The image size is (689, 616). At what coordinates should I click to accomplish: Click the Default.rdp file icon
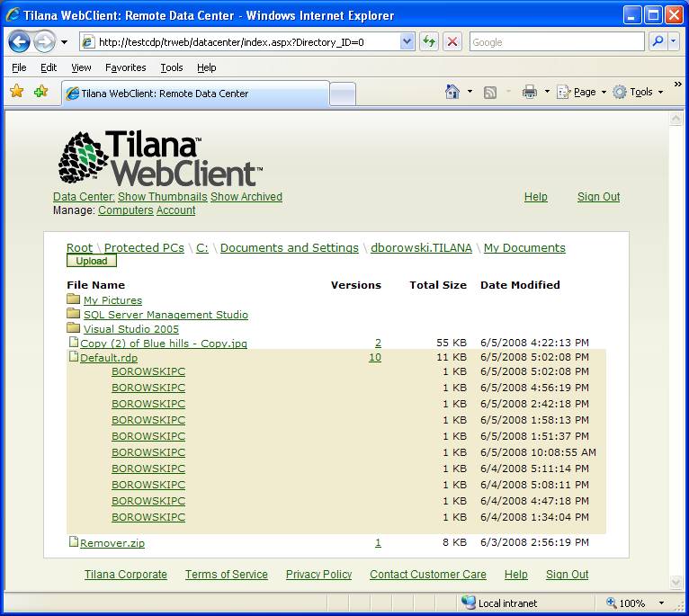74,357
